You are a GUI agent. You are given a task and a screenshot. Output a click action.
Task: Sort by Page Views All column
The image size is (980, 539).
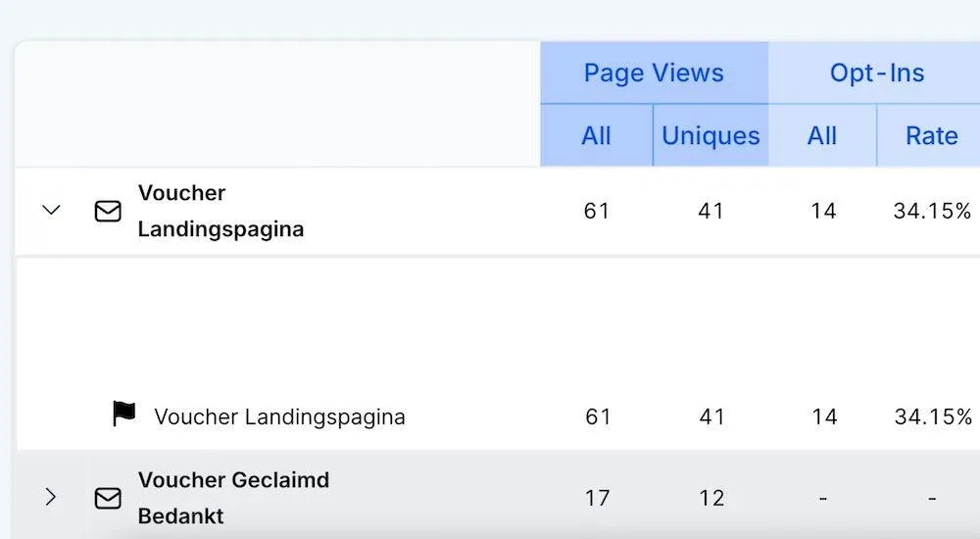tap(596, 135)
